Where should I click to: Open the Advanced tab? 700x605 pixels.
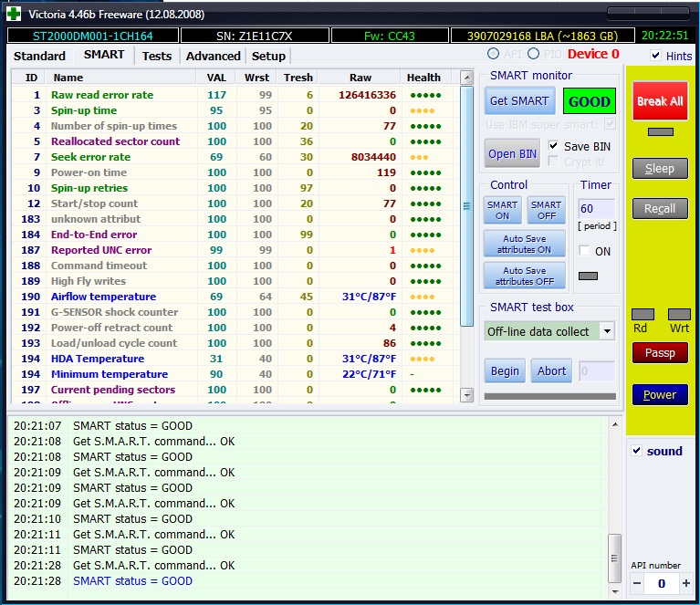pyautogui.click(x=213, y=56)
